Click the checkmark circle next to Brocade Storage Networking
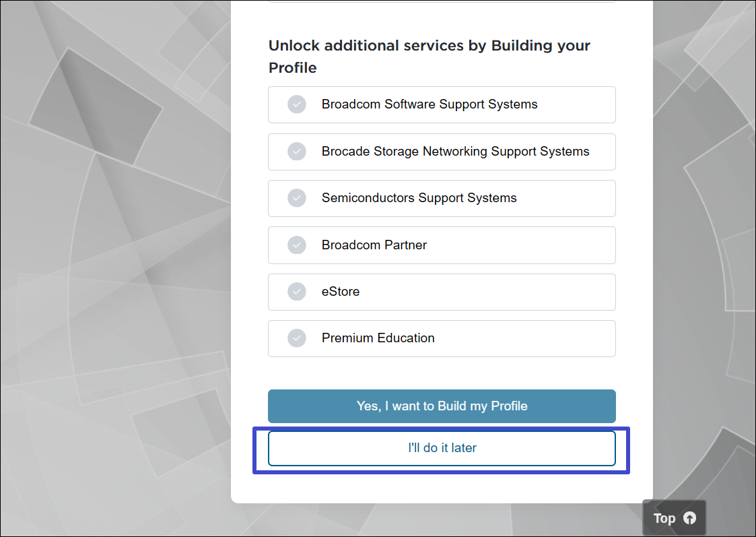Screen dimensions: 756x537 (x=297, y=152)
